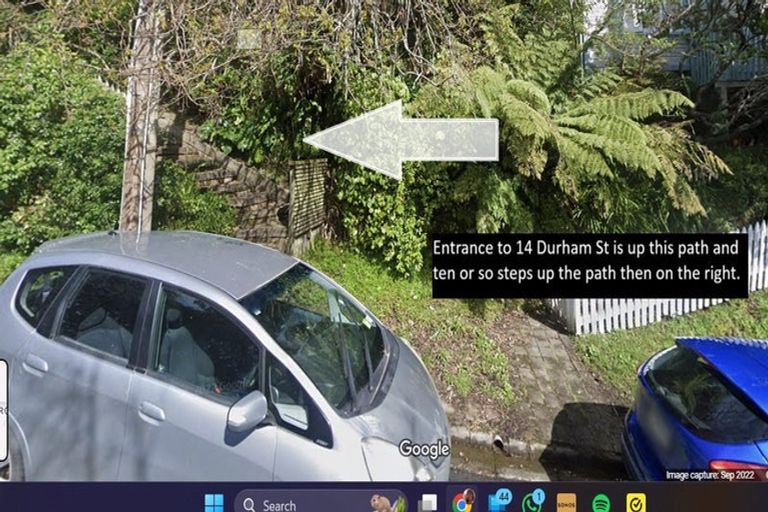Viewport: 768px width, 512px height.
Task: Open the yellow checkmark app in taskbar
Action: point(636,503)
